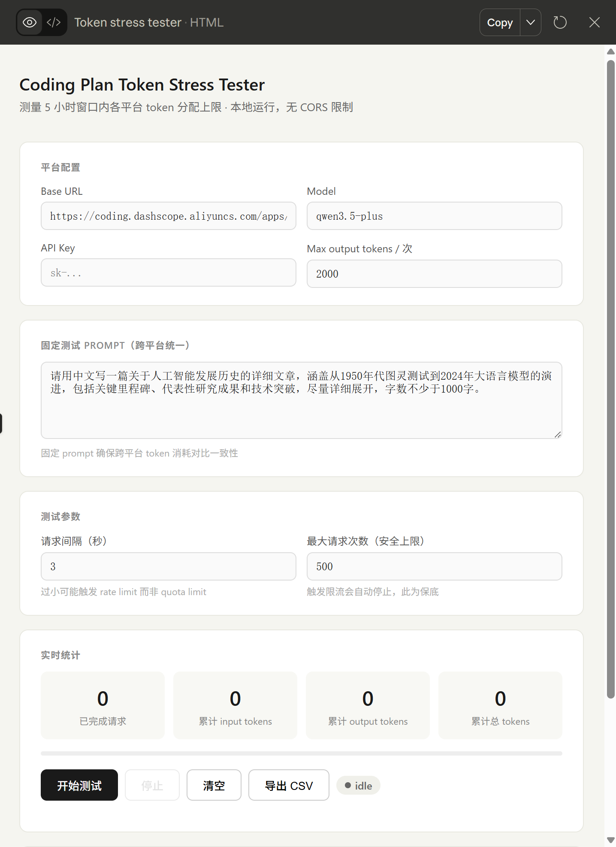616x847 pixels.
Task: Click the refresh reload icon
Action: click(560, 22)
